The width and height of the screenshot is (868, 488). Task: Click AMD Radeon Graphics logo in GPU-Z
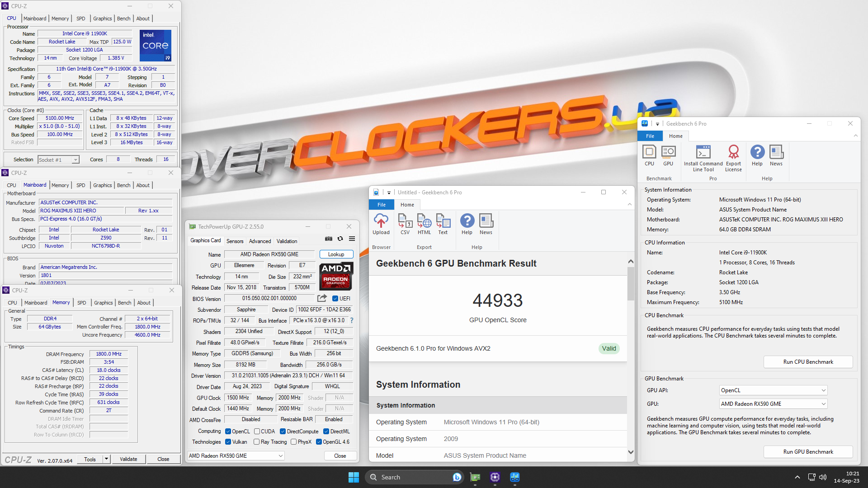point(336,276)
